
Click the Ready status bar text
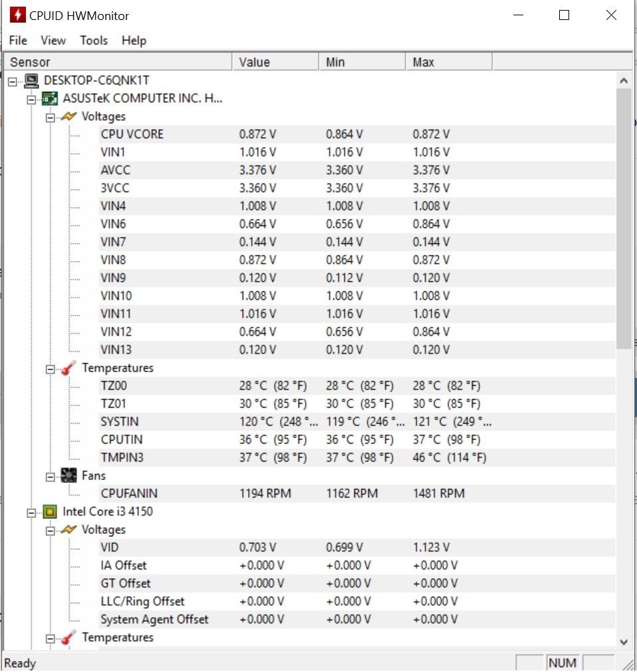point(20,663)
